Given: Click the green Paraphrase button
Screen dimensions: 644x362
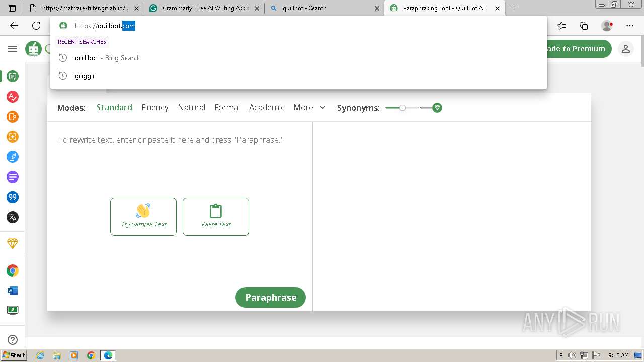Looking at the screenshot, I should coord(271,297).
